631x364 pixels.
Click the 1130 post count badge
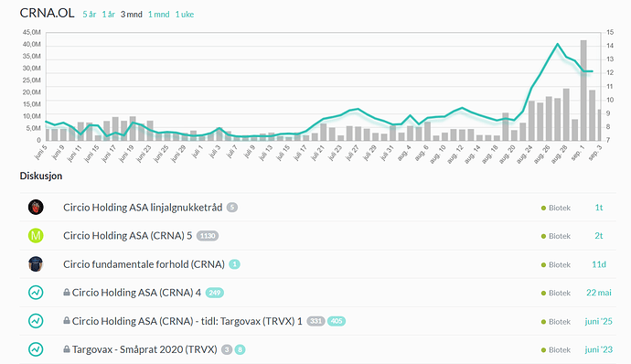pos(208,236)
